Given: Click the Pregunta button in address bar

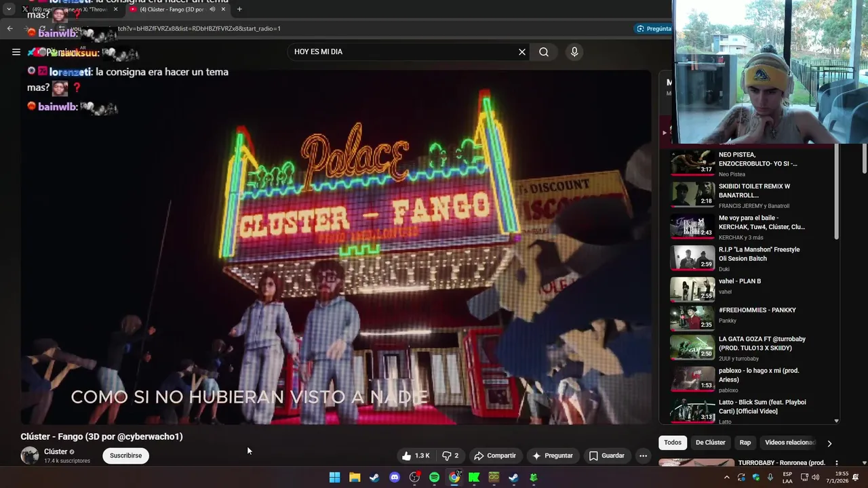Looking at the screenshot, I should pos(654,28).
